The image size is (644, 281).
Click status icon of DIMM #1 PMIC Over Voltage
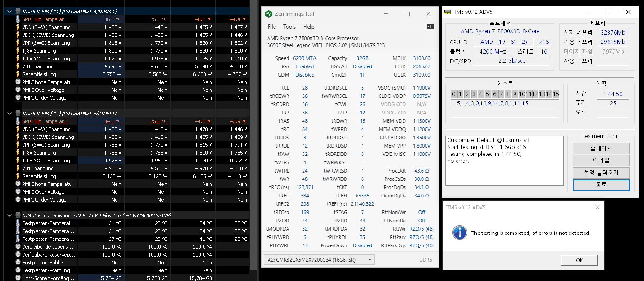(18, 90)
